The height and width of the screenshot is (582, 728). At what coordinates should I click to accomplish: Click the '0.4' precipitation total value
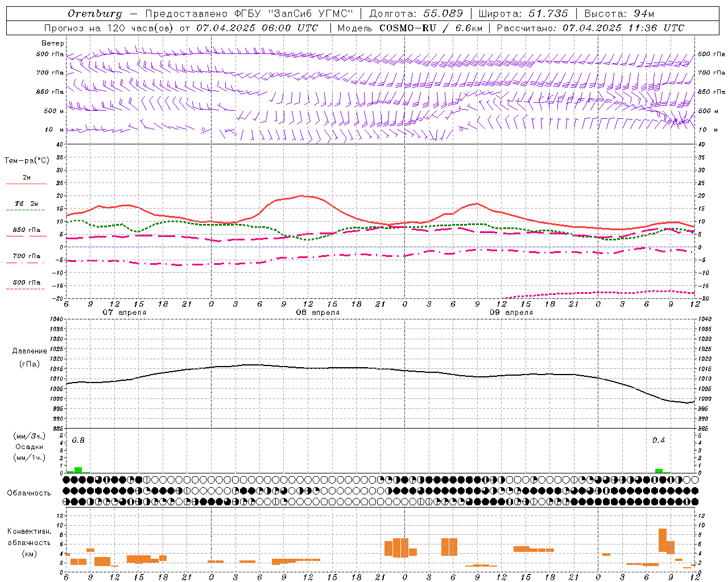pyautogui.click(x=659, y=440)
